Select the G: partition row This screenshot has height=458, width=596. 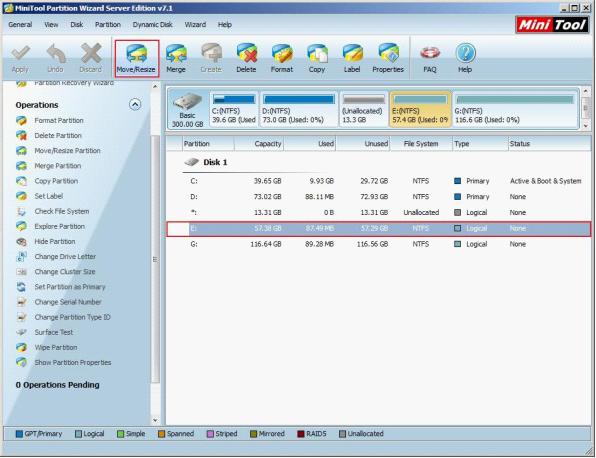point(379,244)
